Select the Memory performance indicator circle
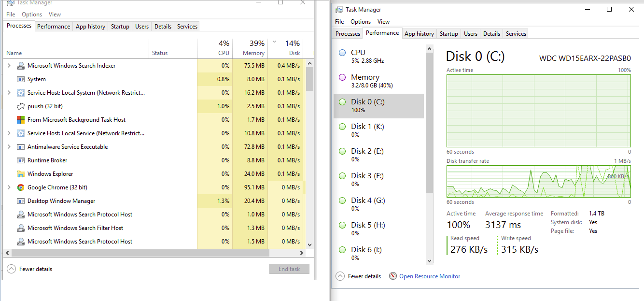Viewport: 644px width, 301px height. (342, 77)
